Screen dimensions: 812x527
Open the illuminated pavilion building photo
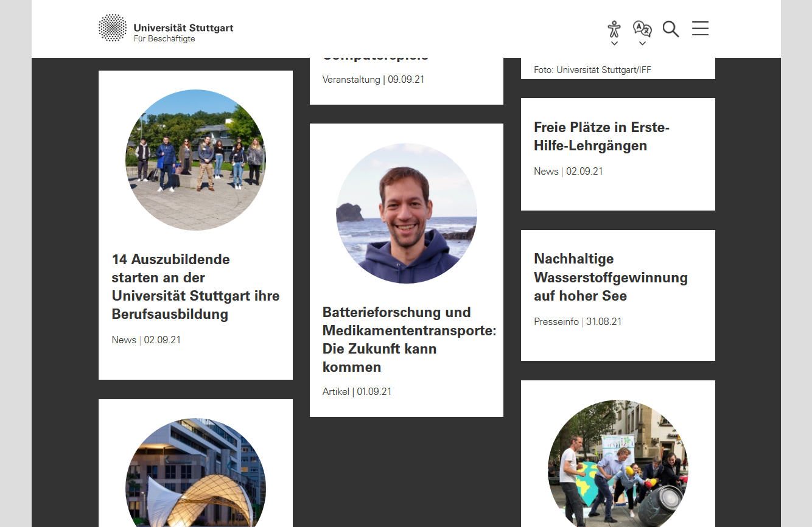[x=195, y=472]
